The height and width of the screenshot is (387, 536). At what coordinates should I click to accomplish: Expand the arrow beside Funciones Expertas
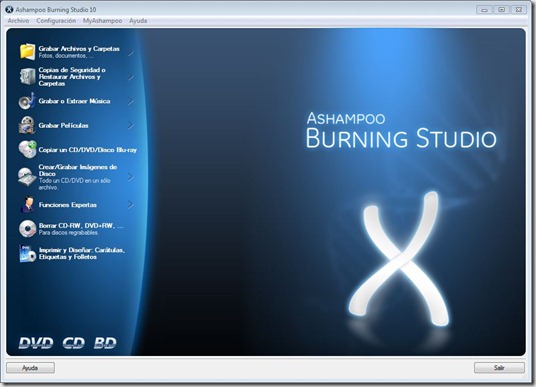131,204
